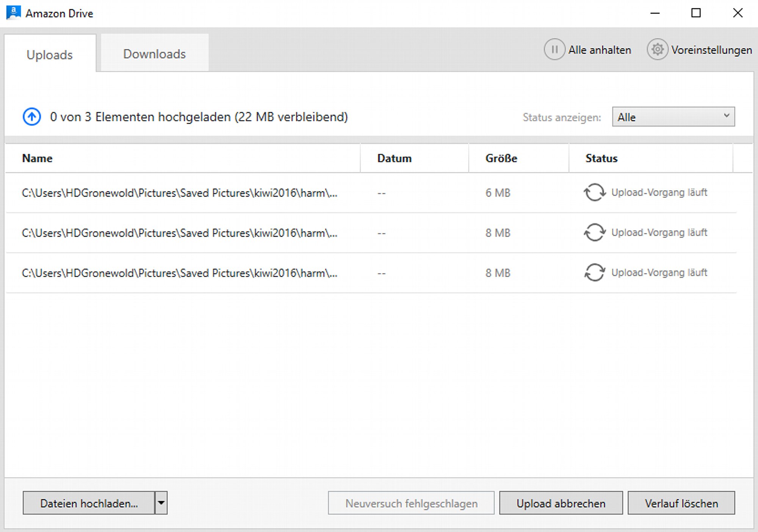Screen dimensions: 758x532
Task: Minimize the Amazon Drive window
Action: point(655,13)
